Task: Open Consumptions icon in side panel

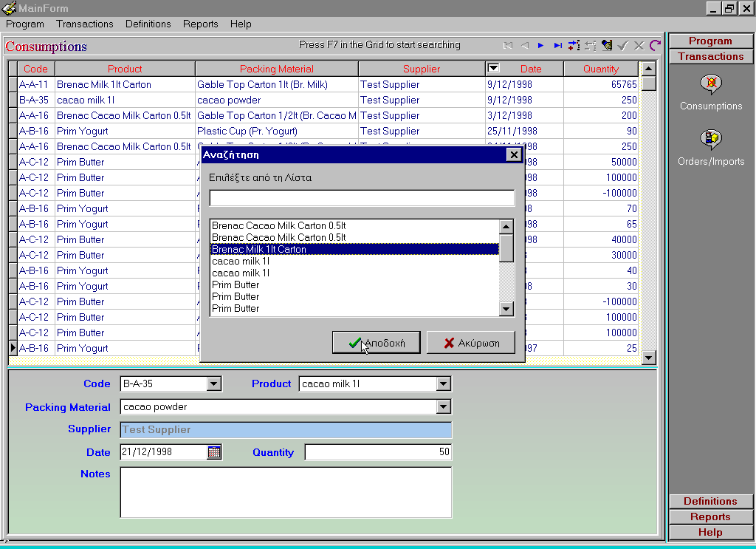Action: [x=711, y=84]
